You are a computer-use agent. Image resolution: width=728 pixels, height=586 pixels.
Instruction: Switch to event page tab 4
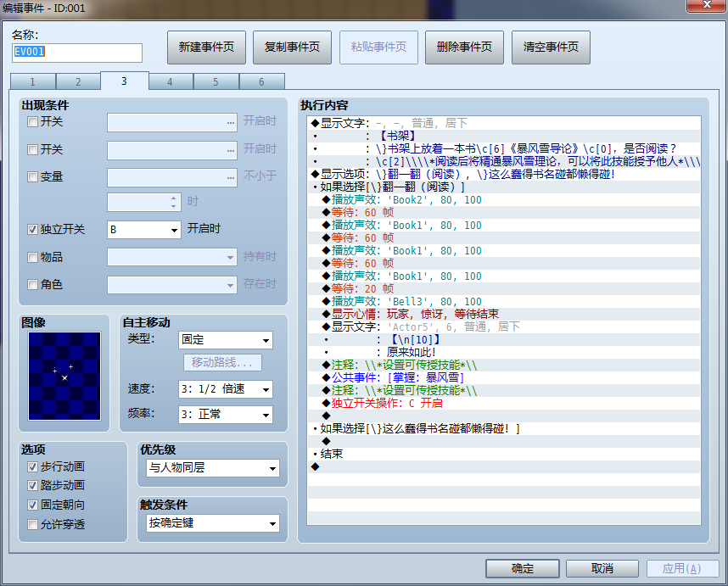[170, 81]
